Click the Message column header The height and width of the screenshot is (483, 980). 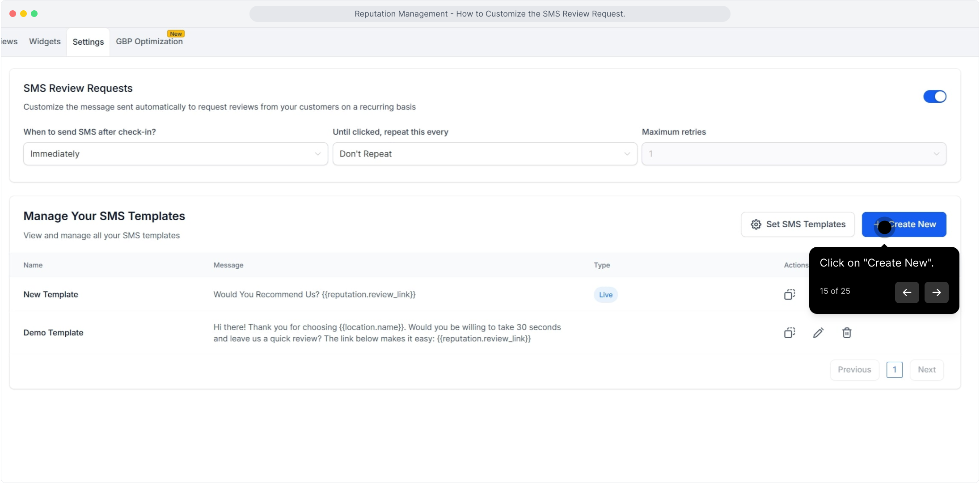click(x=228, y=265)
